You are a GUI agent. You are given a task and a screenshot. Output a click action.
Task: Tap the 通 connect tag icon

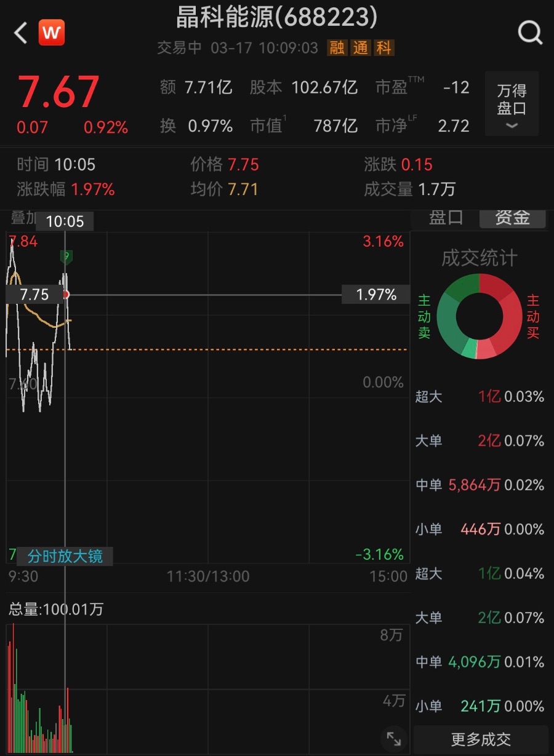coord(361,48)
